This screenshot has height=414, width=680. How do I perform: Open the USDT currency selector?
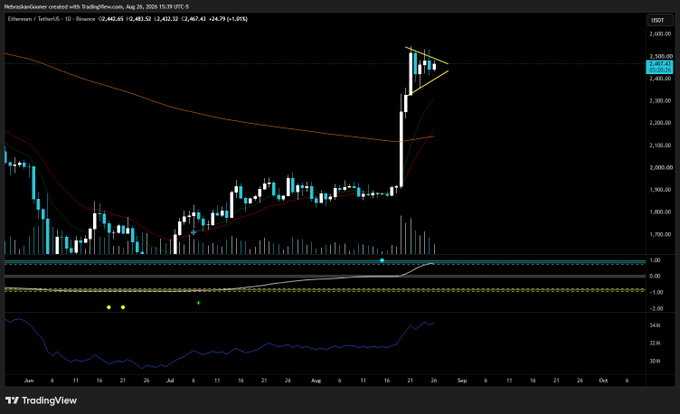[660, 20]
